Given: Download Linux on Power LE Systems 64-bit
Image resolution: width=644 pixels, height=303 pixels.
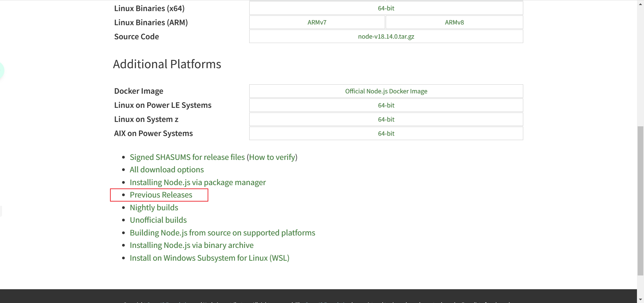Looking at the screenshot, I should point(386,105).
